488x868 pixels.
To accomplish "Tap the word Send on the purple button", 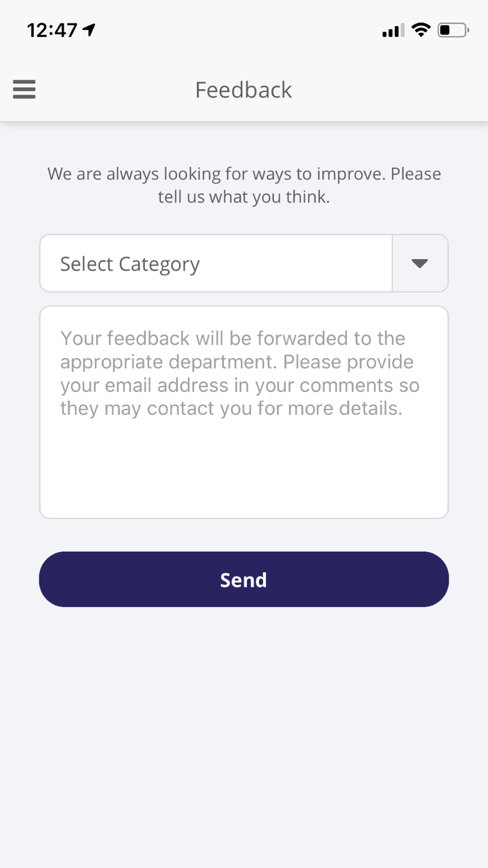I will pyautogui.click(x=244, y=580).
